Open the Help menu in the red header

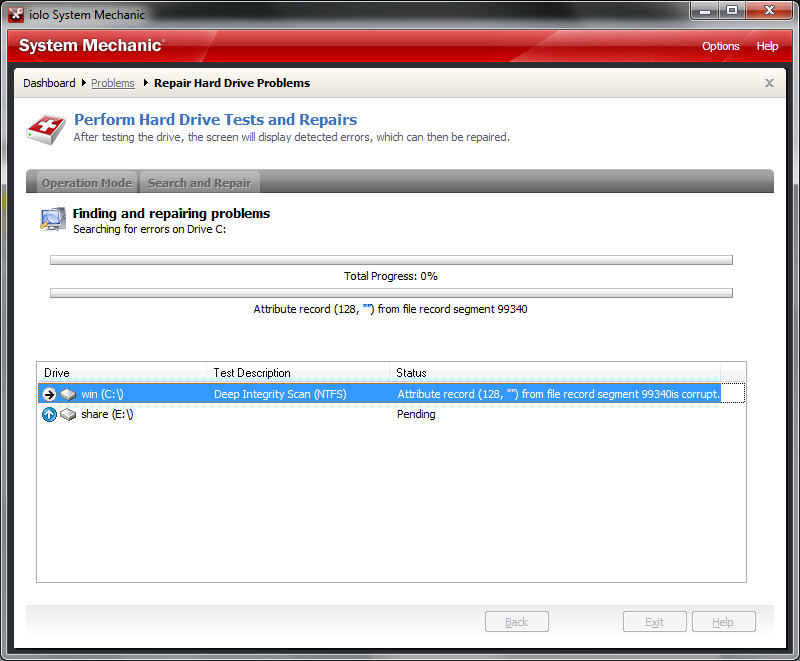click(x=767, y=46)
